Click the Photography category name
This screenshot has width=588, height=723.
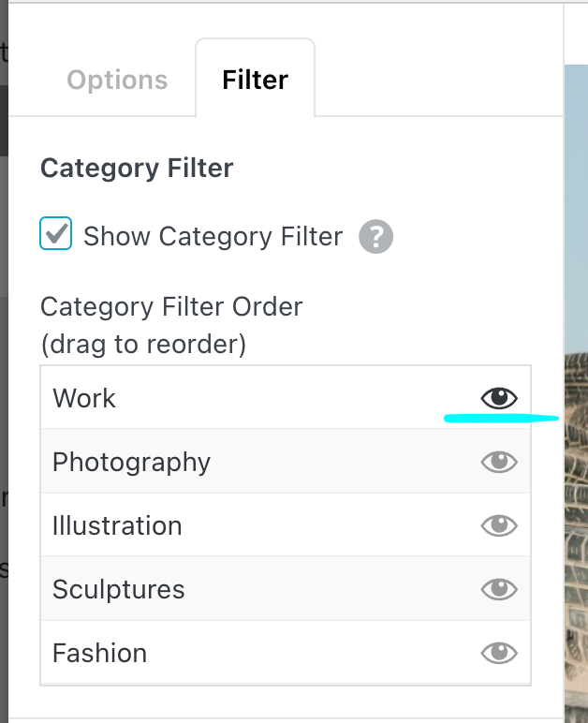point(131,462)
